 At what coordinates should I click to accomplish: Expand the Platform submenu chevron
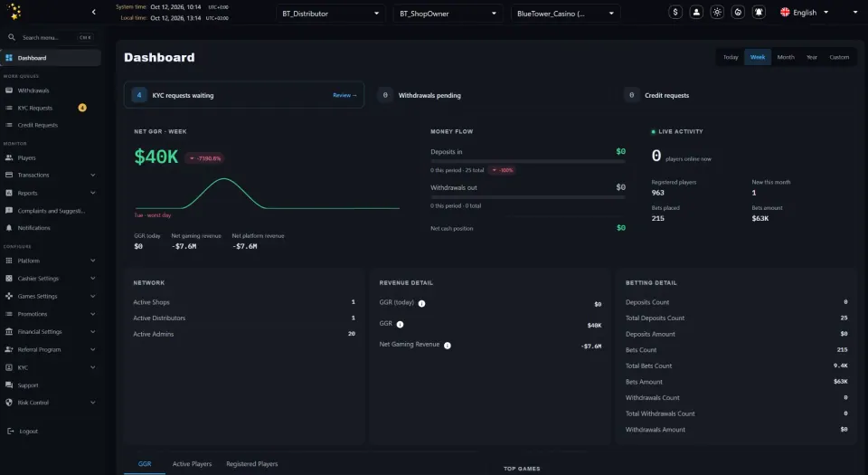[92, 261]
